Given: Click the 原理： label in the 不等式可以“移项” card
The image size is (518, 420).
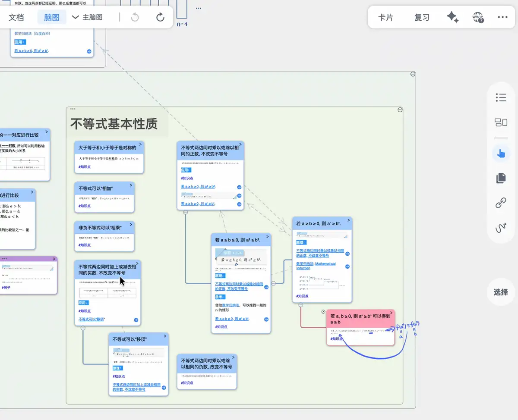Looking at the screenshot, I should [118, 368].
